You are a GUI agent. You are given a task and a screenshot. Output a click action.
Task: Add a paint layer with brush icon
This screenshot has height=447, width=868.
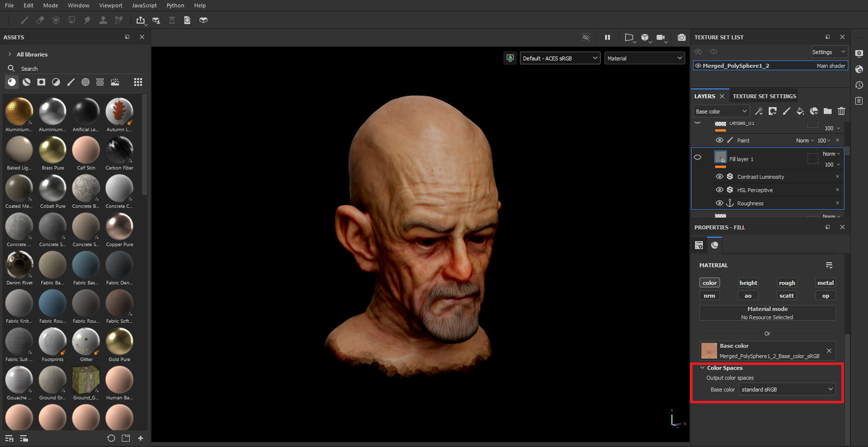786,112
